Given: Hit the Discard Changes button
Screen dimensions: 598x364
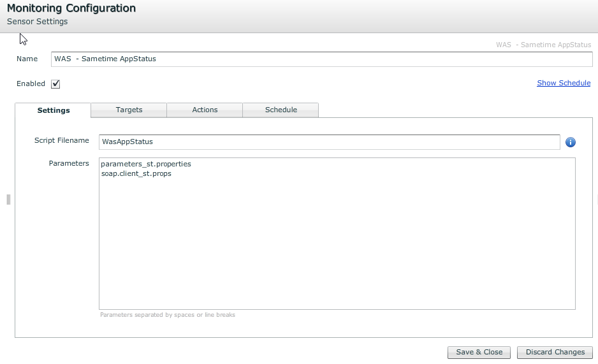Looking at the screenshot, I should tap(555, 352).
